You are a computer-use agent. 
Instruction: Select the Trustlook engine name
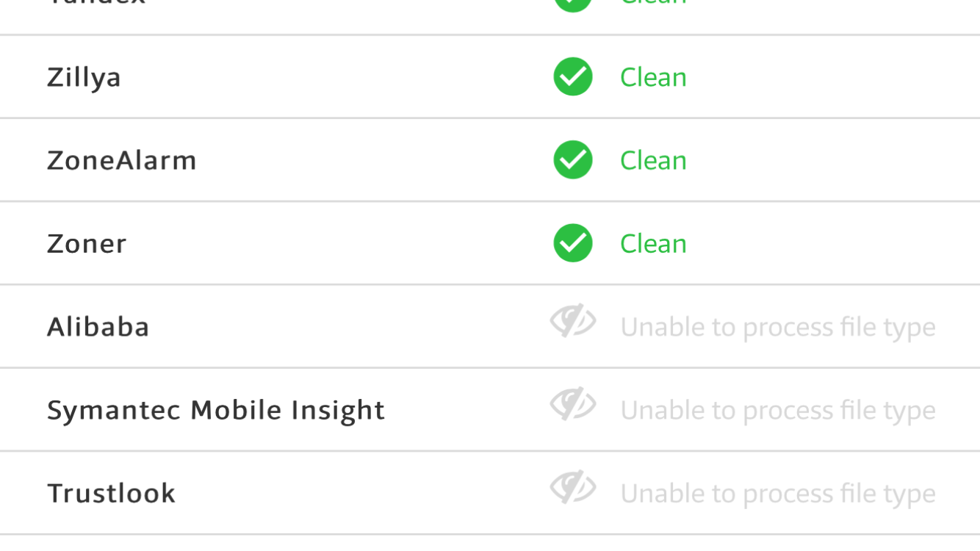112,493
